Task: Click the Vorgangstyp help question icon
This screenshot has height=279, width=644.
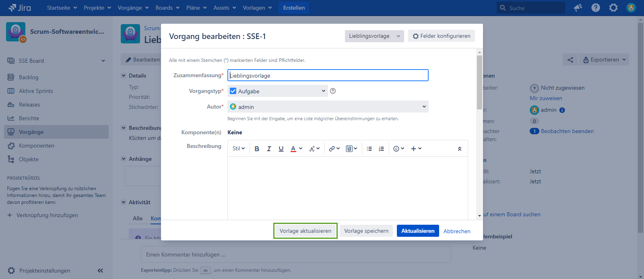Action: click(x=333, y=91)
